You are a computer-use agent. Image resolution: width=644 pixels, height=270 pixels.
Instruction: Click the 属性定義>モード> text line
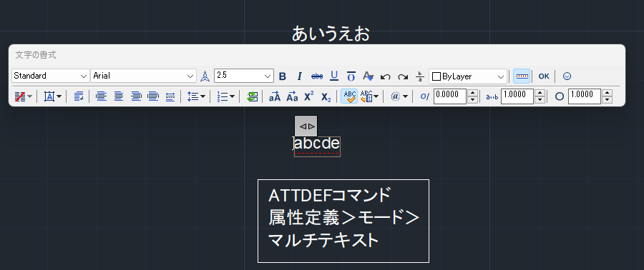point(343,219)
